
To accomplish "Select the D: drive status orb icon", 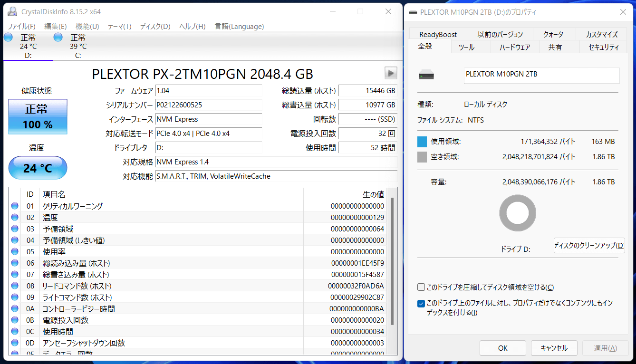I will tap(8, 37).
